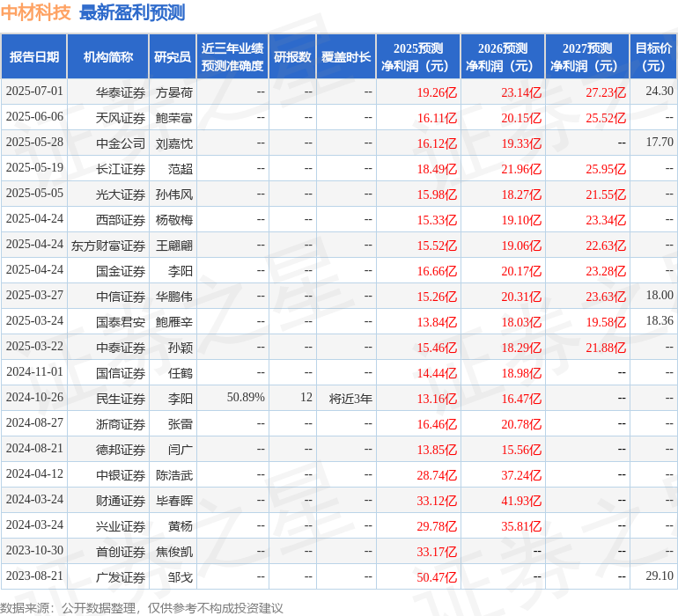678x616 pixels.
Task: Select the 2025-05-19 date cell
Action: [34, 168]
